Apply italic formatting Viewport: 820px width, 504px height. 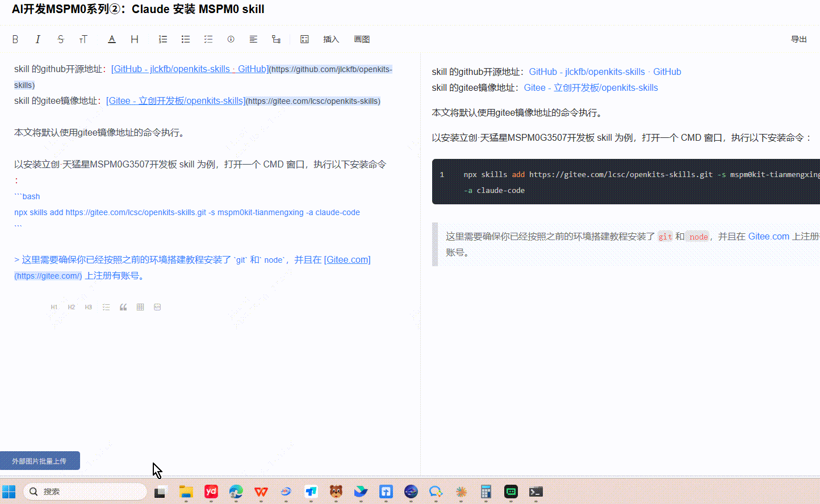click(38, 39)
